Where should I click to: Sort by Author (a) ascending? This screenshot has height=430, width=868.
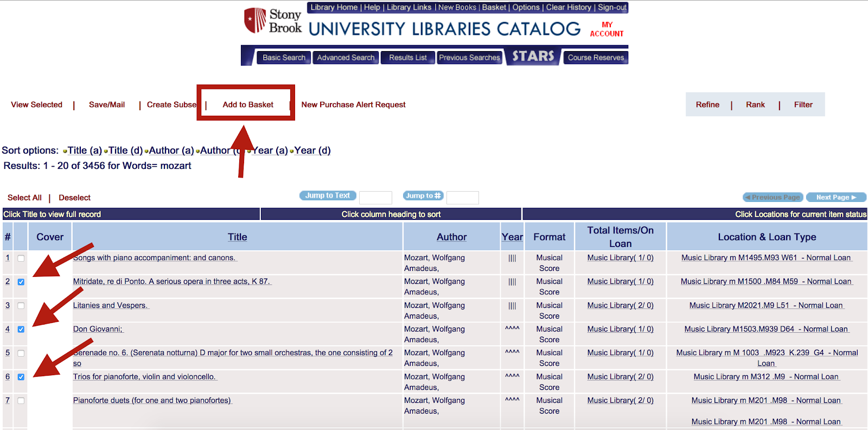171,150
